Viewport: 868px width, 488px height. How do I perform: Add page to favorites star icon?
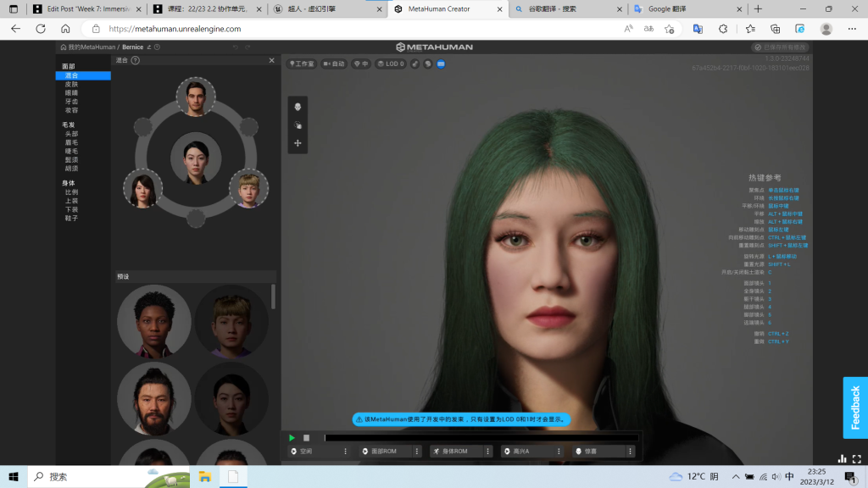click(670, 29)
